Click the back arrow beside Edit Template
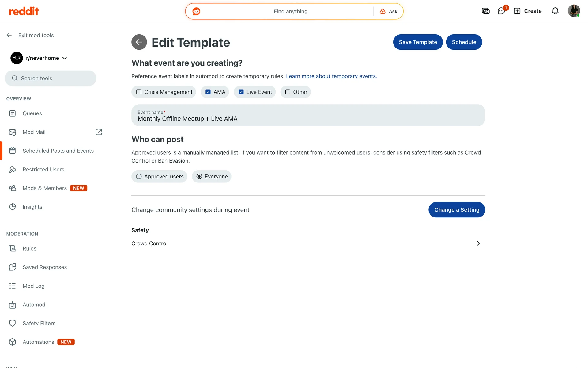 click(139, 42)
